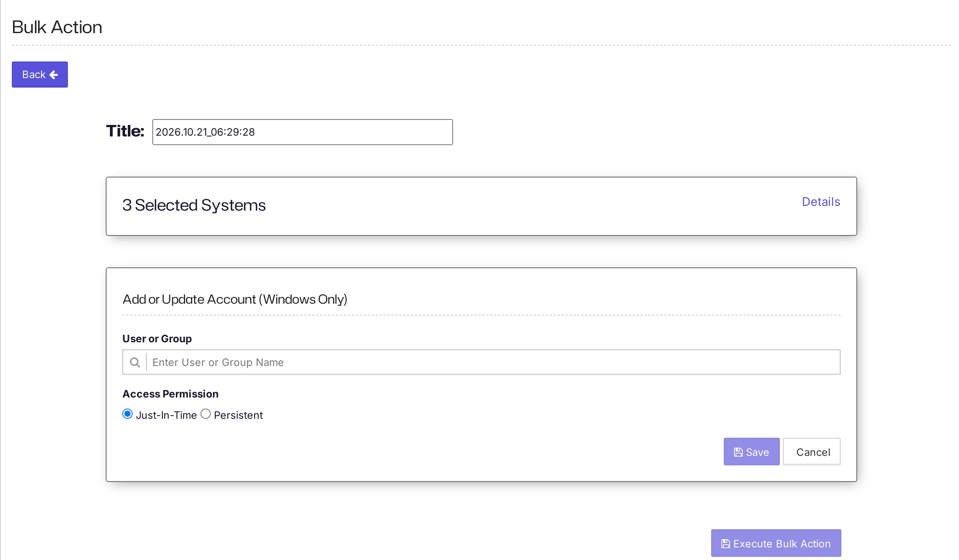Screen dimensions: 959x560
Task: Edit the Title text field
Action: pos(302,132)
